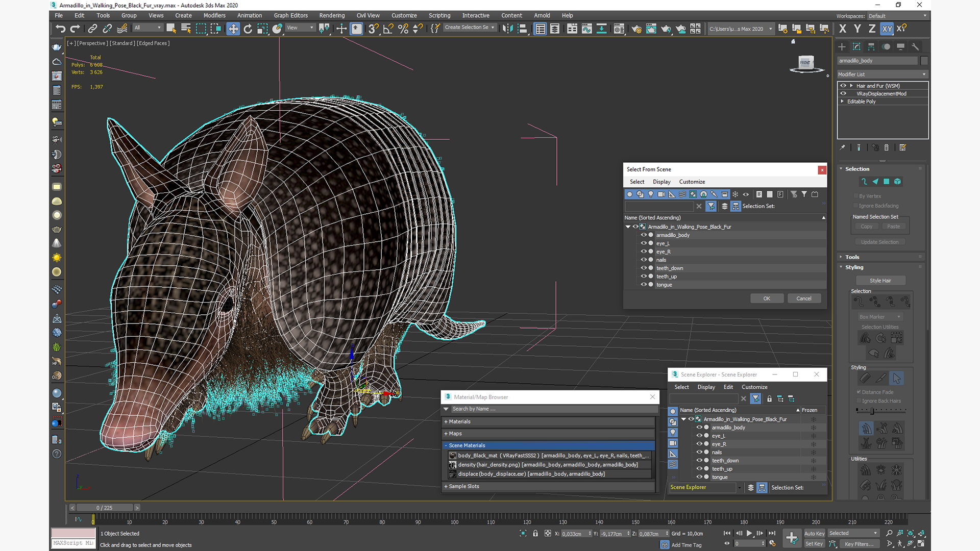This screenshot has height=551, width=980.
Task: Expand Materials group in Material/Map Browser
Action: [549, 422]
